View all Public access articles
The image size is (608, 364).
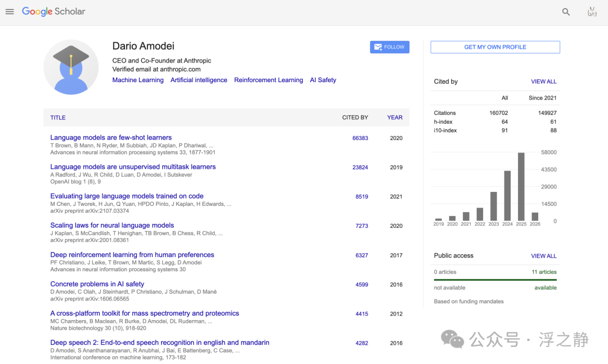pos(544,256)
